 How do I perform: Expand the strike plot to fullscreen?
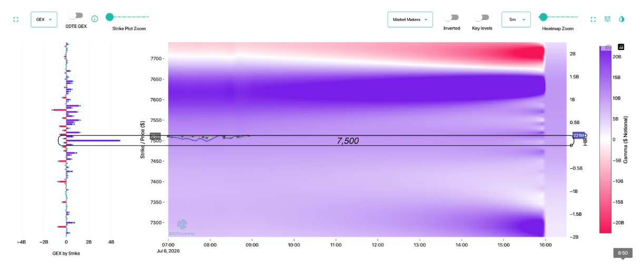coord(16,20)
